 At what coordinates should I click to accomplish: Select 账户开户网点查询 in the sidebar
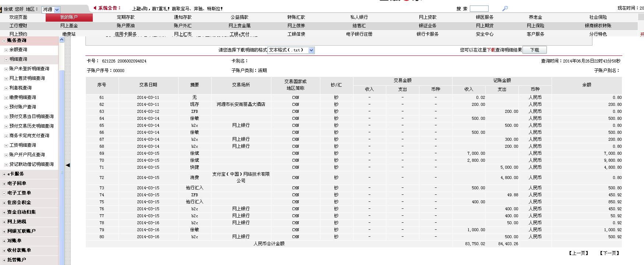(x=27, y=155)
